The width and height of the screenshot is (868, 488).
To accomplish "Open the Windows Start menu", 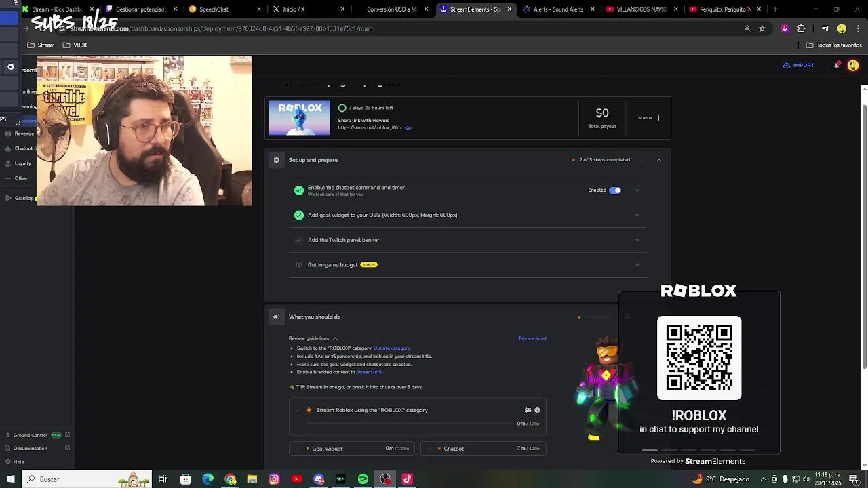I will pos(10,479).
